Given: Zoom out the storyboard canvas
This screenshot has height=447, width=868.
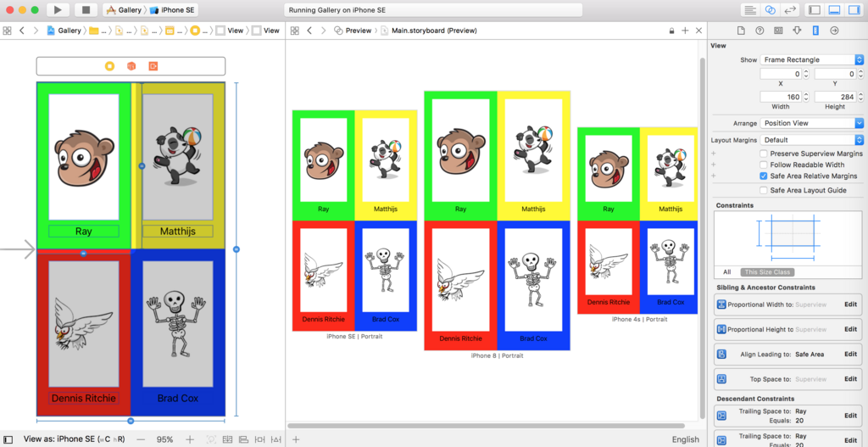Looking at the screenshot, I should [141, 439].
